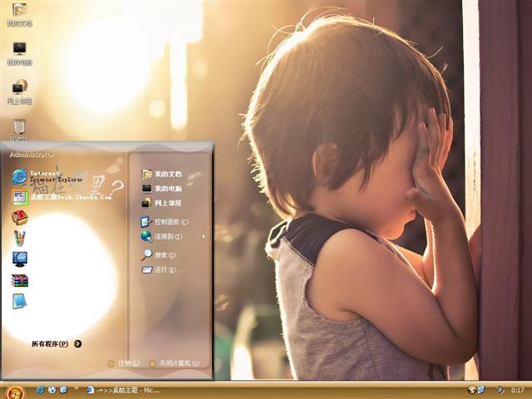Open the blue notepad icon in Start menu
The image size is (532, 399).
point(20,301)
